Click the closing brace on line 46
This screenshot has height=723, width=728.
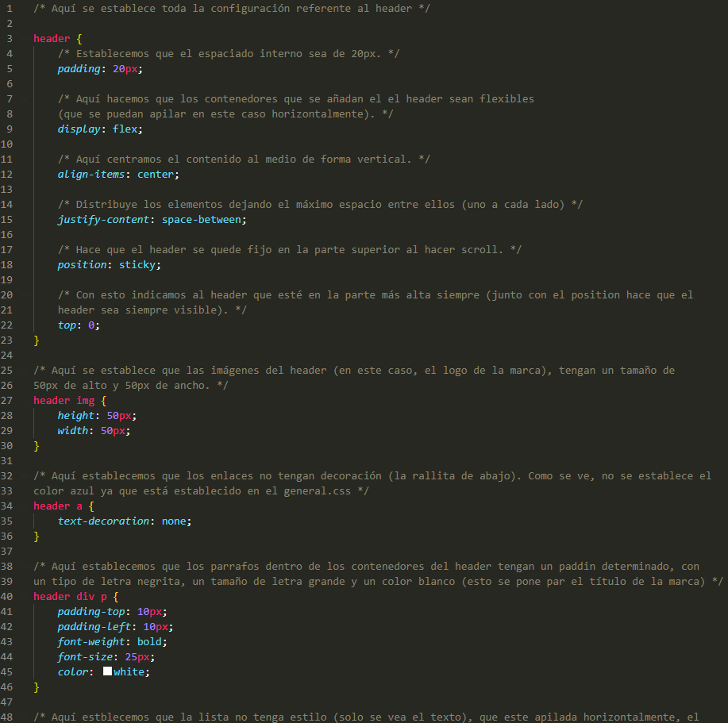[37, 687]
